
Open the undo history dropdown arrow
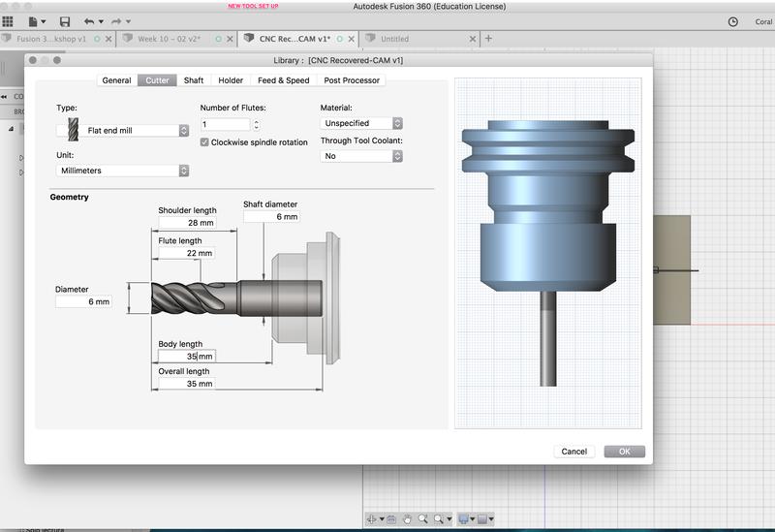(102, 21)
